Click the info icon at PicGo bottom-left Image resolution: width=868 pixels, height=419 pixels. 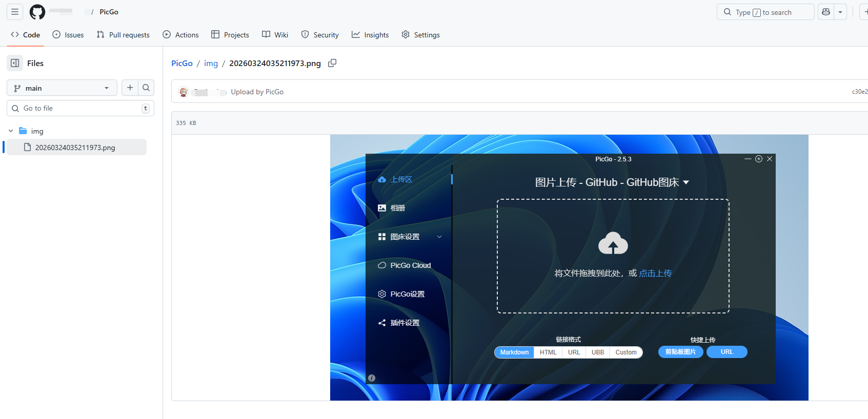tap(372, 378)
